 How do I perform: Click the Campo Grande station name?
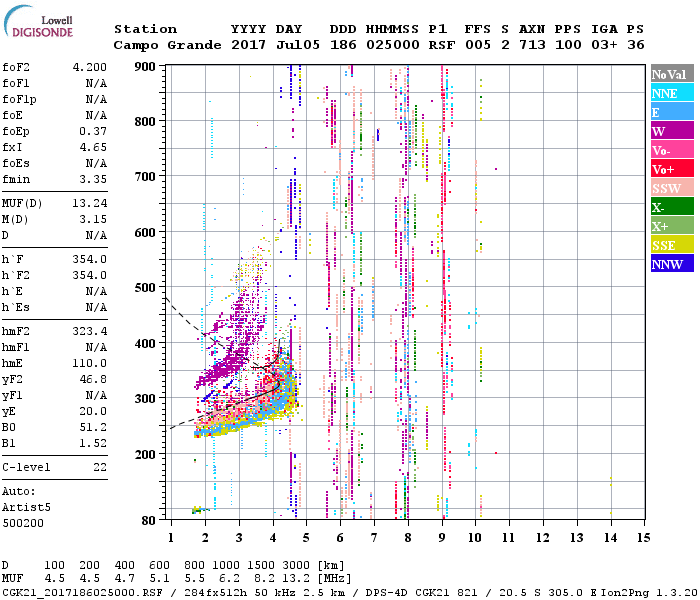click(158, 46)
